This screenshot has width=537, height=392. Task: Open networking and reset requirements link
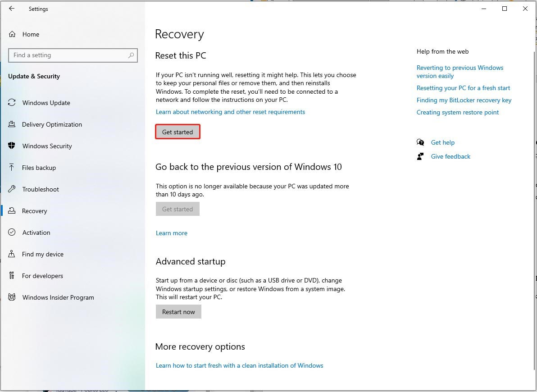pos(230,112)
